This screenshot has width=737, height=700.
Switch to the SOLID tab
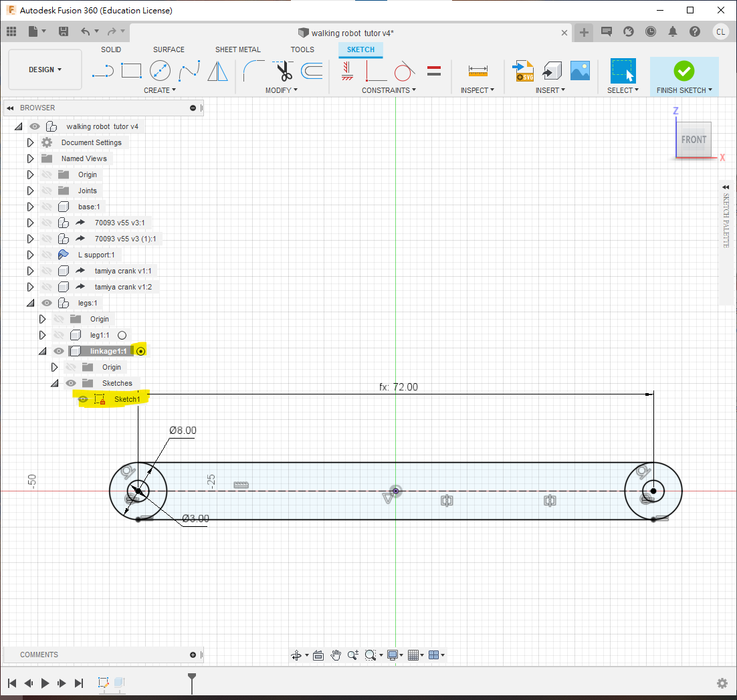pyautogui.click(x=111, y=49)
